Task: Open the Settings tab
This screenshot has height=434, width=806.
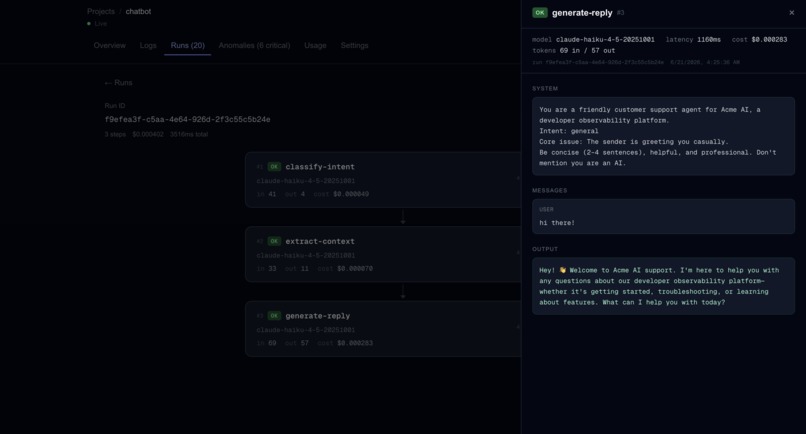Action: 354,45
